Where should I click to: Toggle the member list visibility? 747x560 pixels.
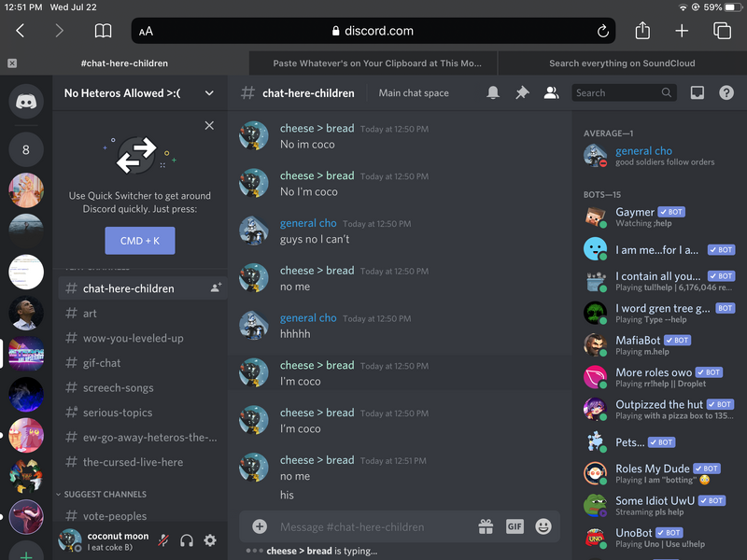coord(551,93)
